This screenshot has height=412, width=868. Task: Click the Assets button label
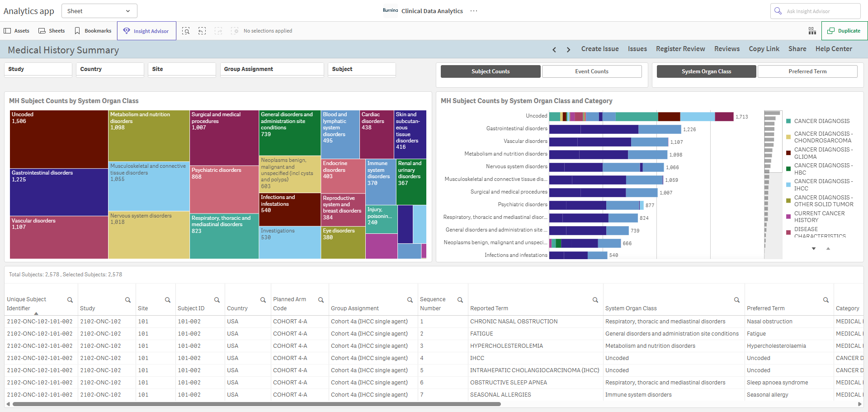tap(22, 31)
